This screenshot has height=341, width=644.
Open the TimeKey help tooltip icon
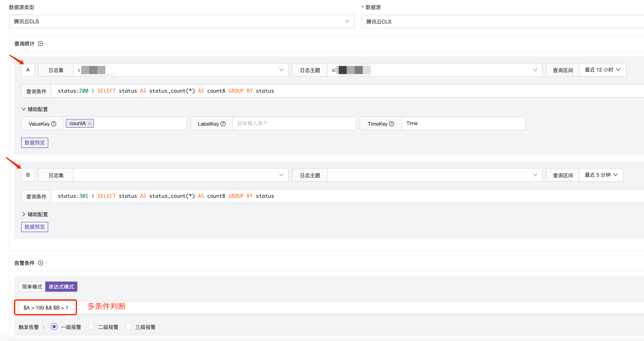392,124
